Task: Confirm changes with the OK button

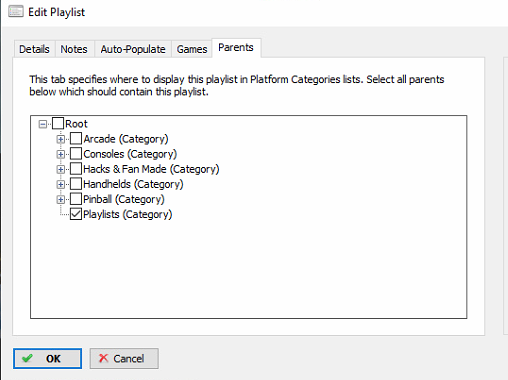Action: point(48,358)
